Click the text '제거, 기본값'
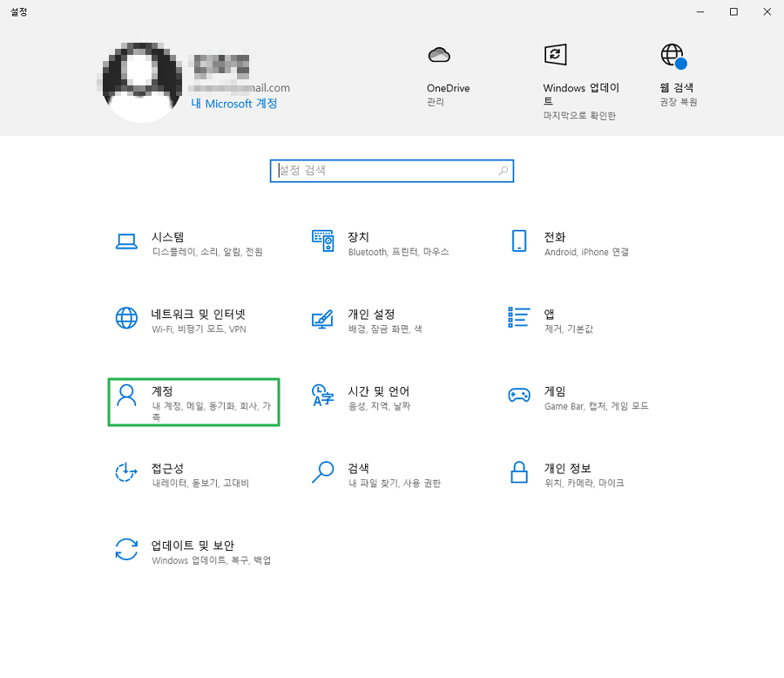Screen dimensions: 784x678 pyautogui.click(x=569, y=329)
